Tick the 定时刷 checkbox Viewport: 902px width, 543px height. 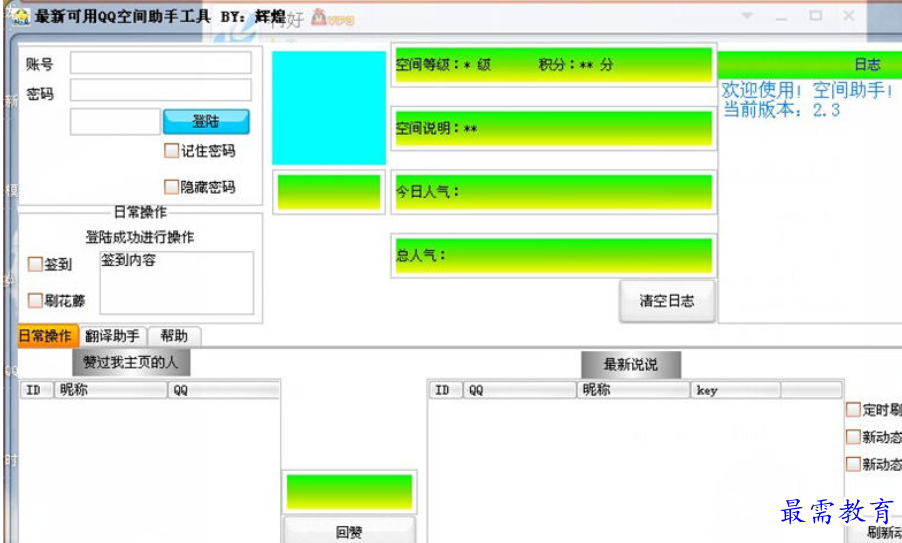[853, 410]
